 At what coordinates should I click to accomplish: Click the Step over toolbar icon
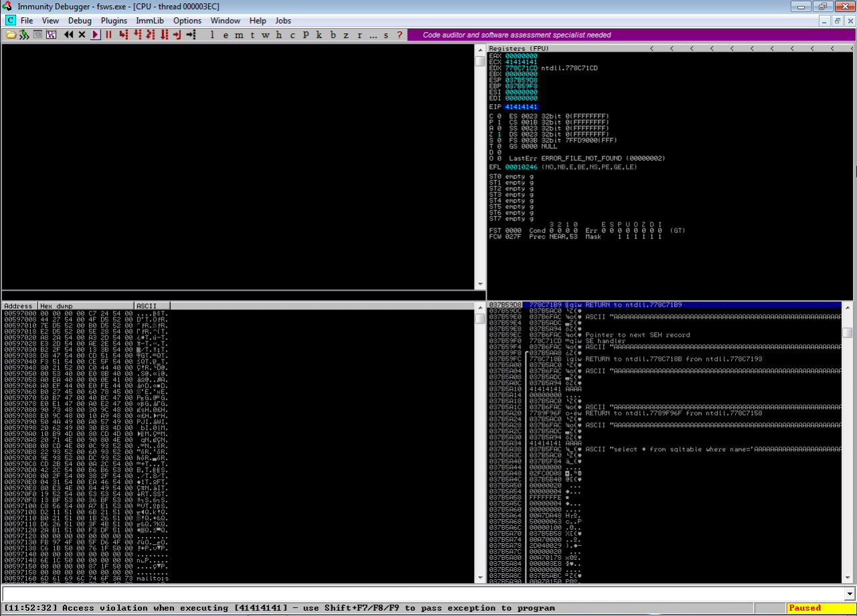point(137,35)
